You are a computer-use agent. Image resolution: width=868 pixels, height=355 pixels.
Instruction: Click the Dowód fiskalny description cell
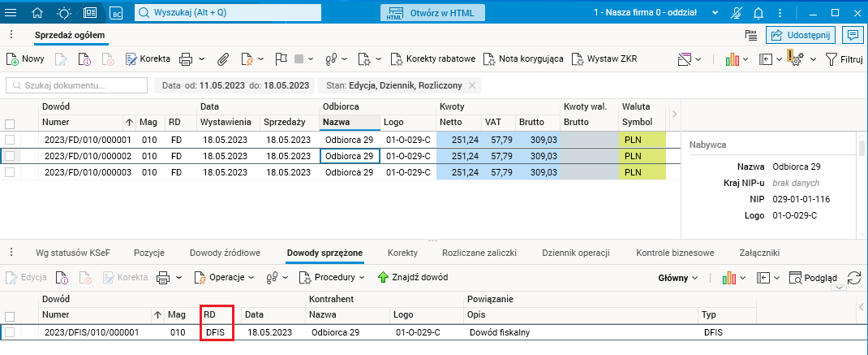579,333
